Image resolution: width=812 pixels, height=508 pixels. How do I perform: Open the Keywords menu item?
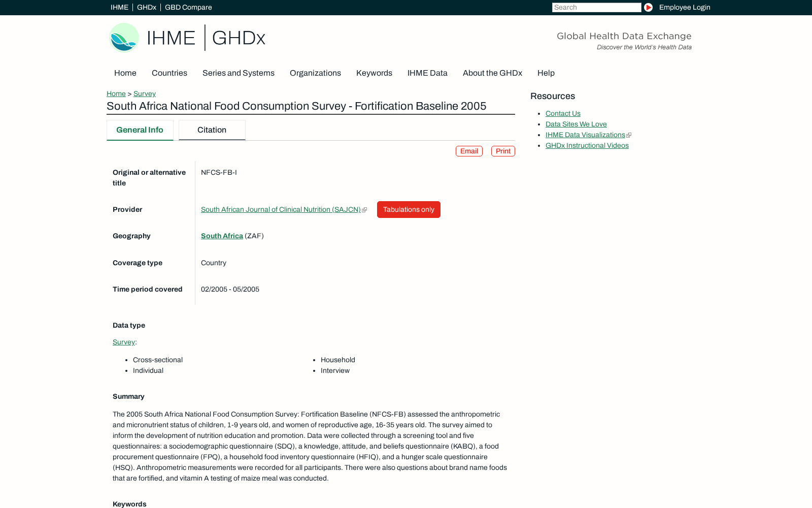click(374, 73)
